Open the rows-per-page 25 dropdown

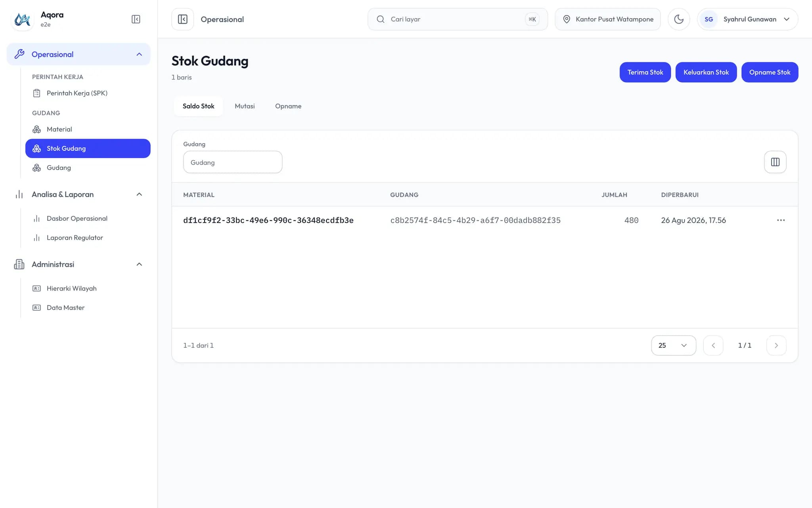[x=673, y=345]
